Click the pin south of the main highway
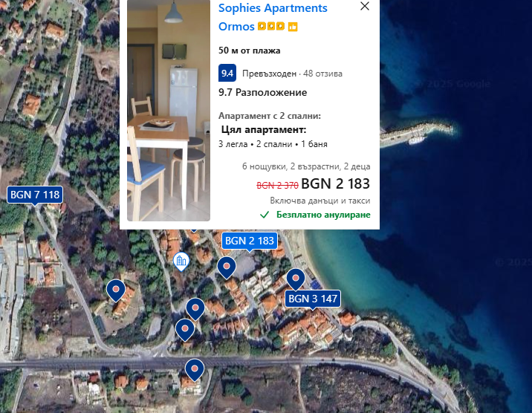Viewport: 532px width, 413px height. [x=195, y=370]
